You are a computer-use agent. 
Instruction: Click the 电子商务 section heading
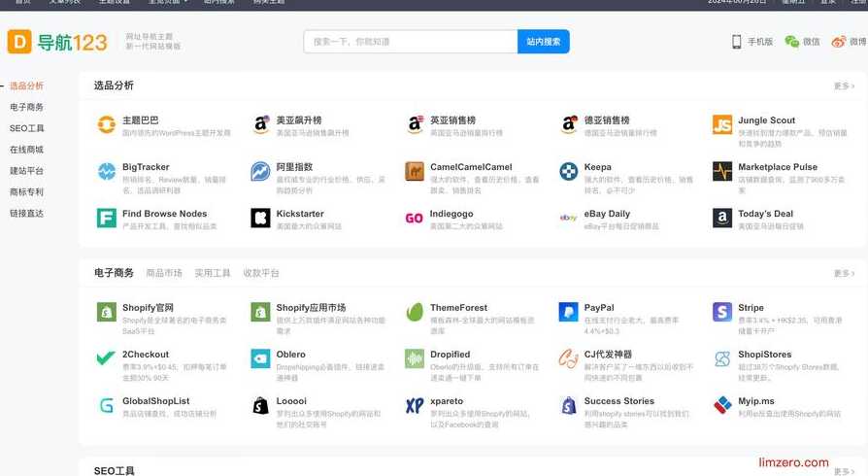[x=114, y=273]
